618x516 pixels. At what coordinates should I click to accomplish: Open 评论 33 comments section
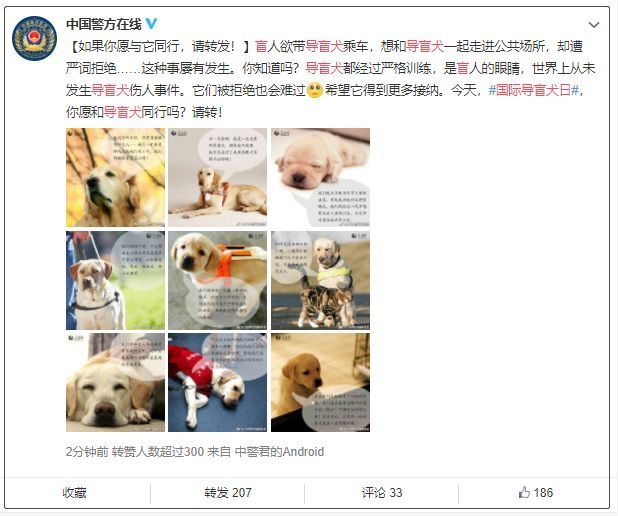point(382,493)
